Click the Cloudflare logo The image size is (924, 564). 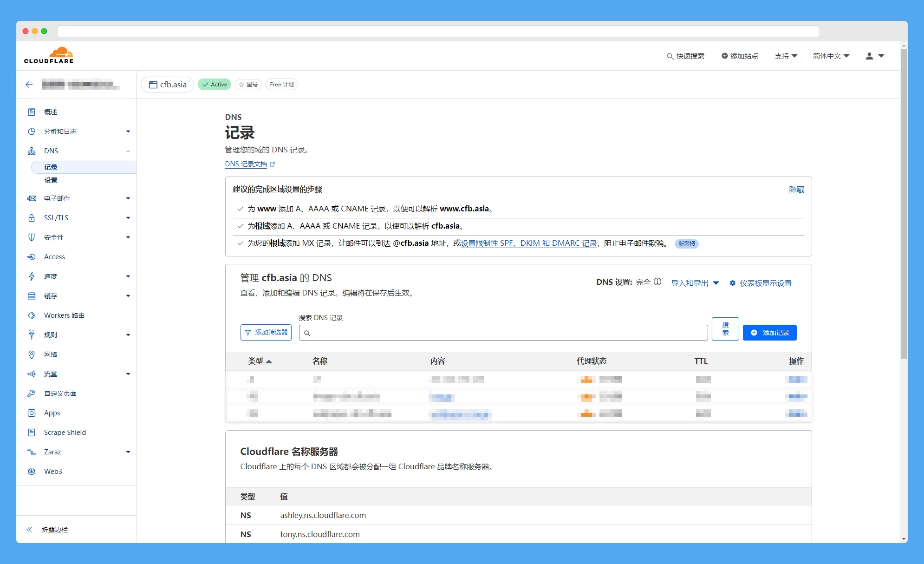[x=49, y=55]
